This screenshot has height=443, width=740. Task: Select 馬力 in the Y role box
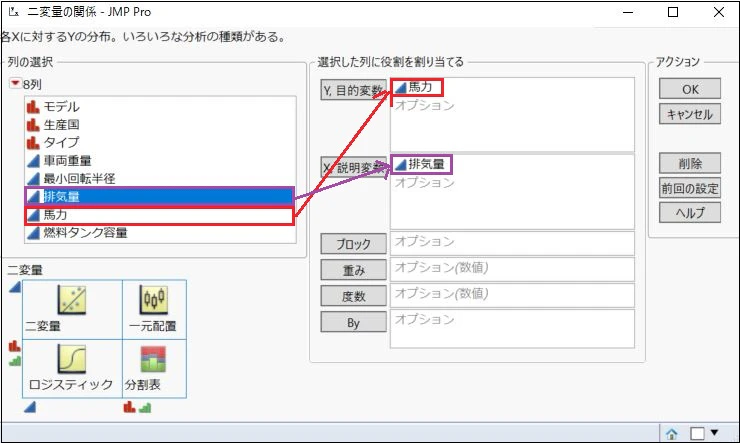[417, 87]
